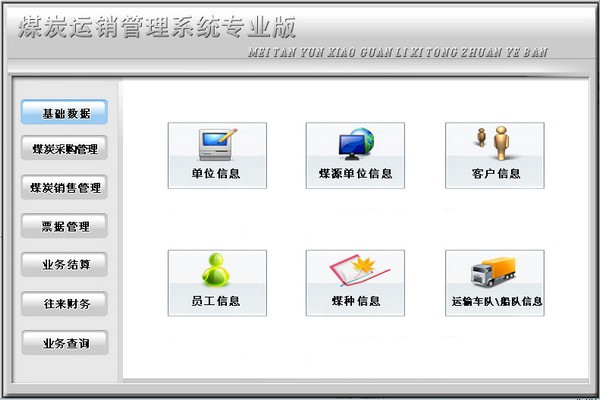Open 员工信息 green person icon
The width and height of the screenshot is (600, 400).
[216, 270]
